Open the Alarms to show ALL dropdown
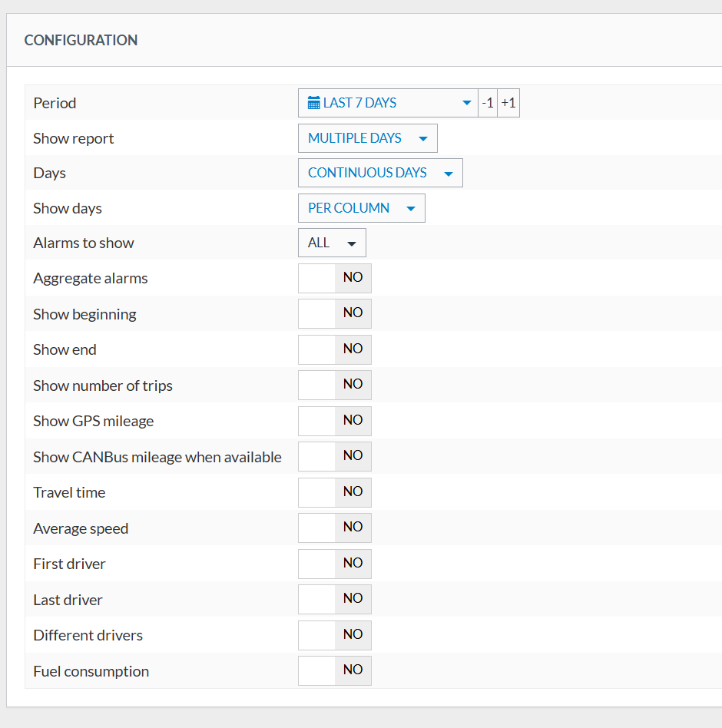Image resolution: width=722 pixels, height=728 pixels. point(332,243)
